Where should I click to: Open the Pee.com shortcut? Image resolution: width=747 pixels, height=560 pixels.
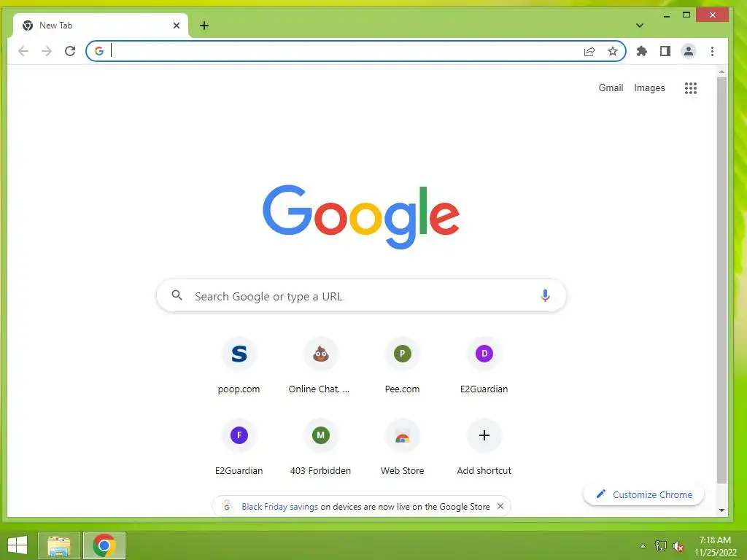coord(403,366)
